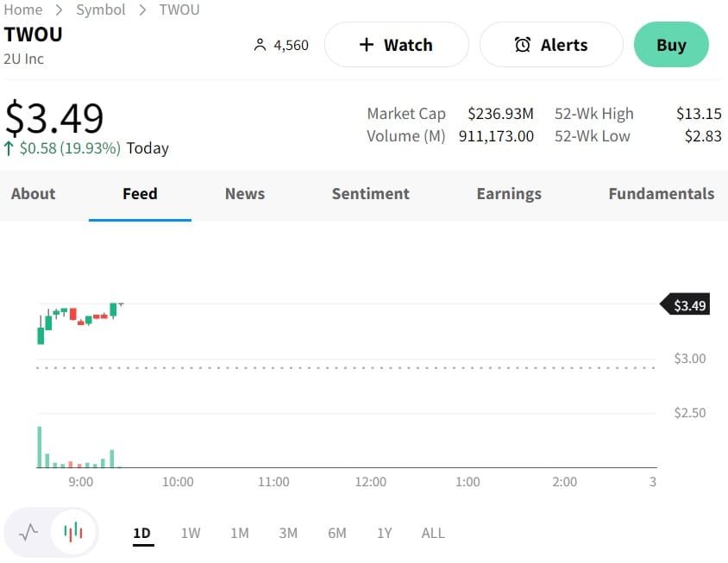View the Earnings tab
The image size is (728, 563).
pyautogui.click(x=509, y=194)
